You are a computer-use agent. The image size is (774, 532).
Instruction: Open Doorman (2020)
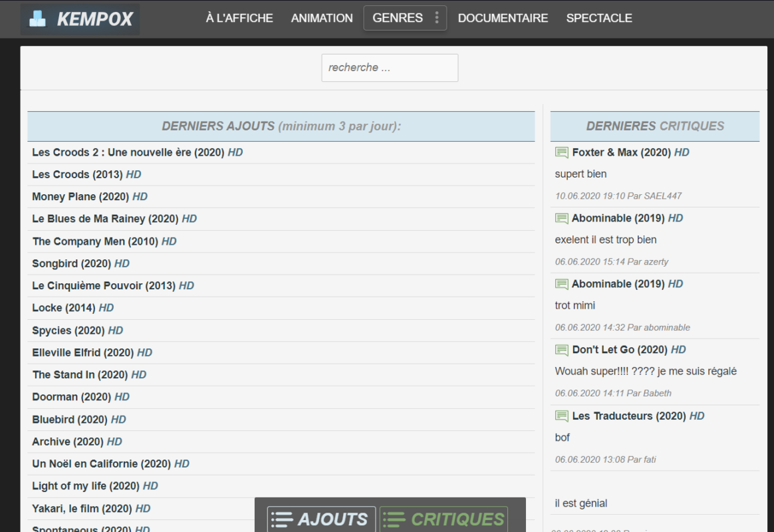(80, 397)
